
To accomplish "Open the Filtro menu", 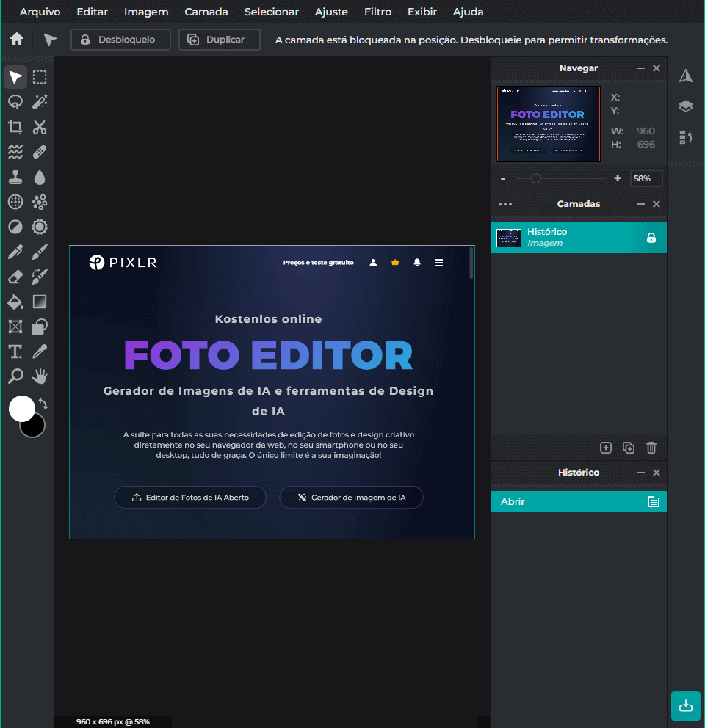I will tap(377, 12).
